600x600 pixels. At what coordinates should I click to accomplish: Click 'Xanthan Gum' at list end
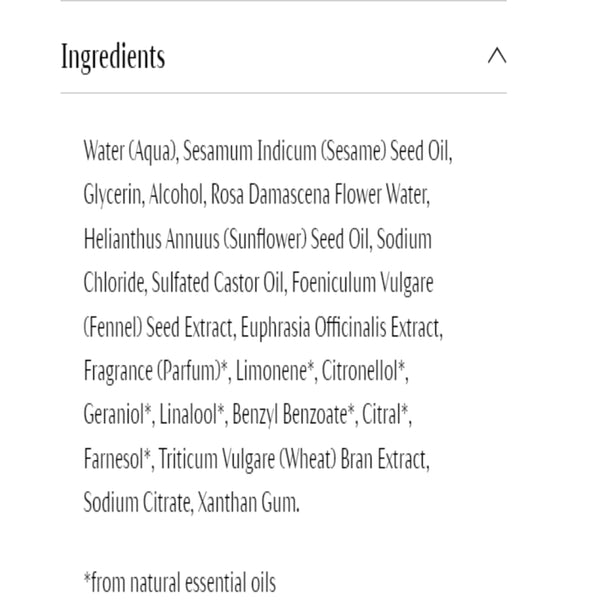(x=248, y=503)
